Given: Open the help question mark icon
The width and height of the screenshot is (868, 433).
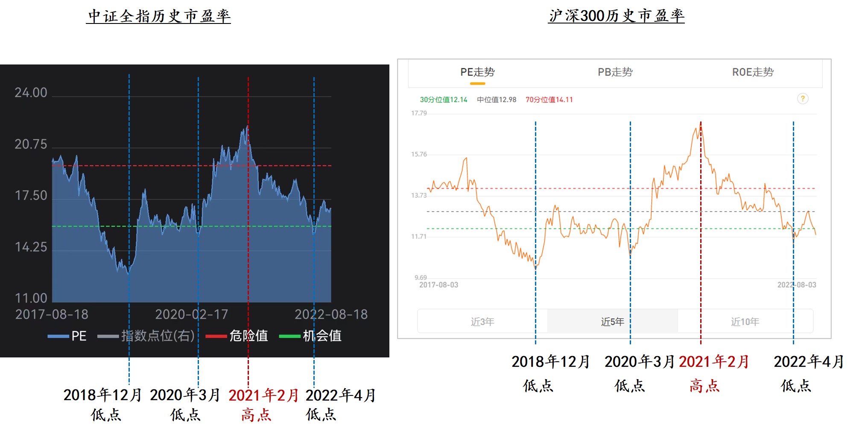Looking at the screenshot, I should click(x=802, y=99).
